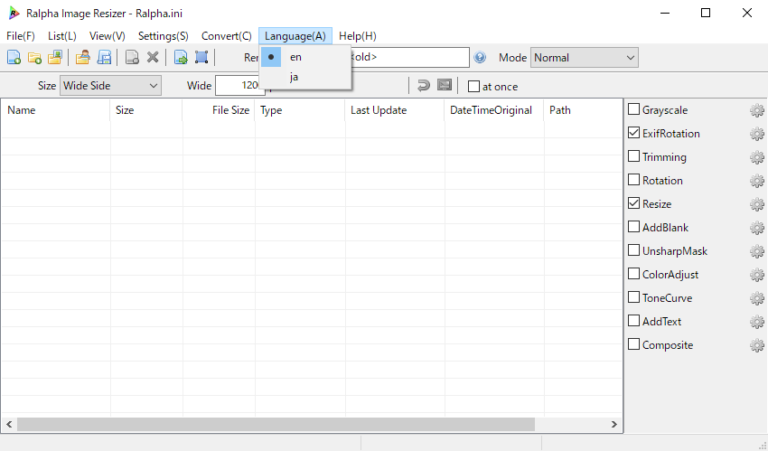The image size is (768, 451).
Task: Enable the Grayscale checkbox
Action: pos(634,110)
